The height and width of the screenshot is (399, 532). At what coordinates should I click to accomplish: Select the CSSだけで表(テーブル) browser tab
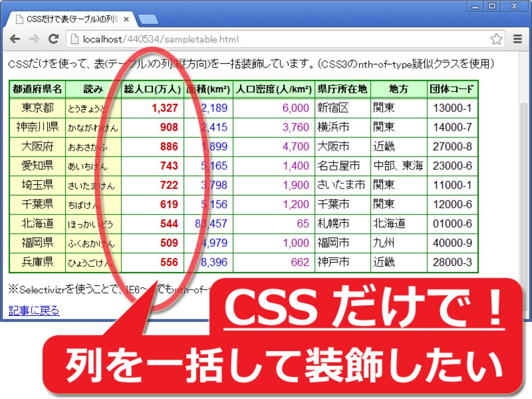click(x=71, y=20)
